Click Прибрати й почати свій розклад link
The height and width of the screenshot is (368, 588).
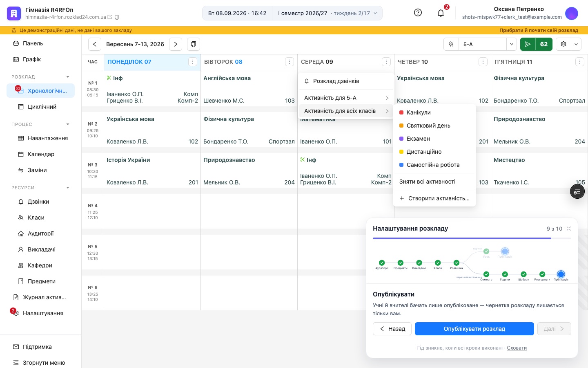click(539, 30)
